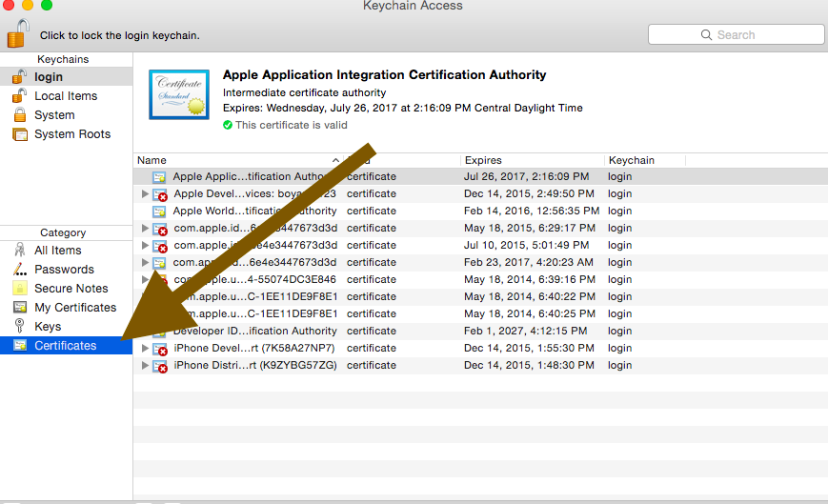The width and height of the screenshot is (828, 504).
Task: Expand the Feb 23, 2017 certificate row
Action: click(x=145, y=262)
